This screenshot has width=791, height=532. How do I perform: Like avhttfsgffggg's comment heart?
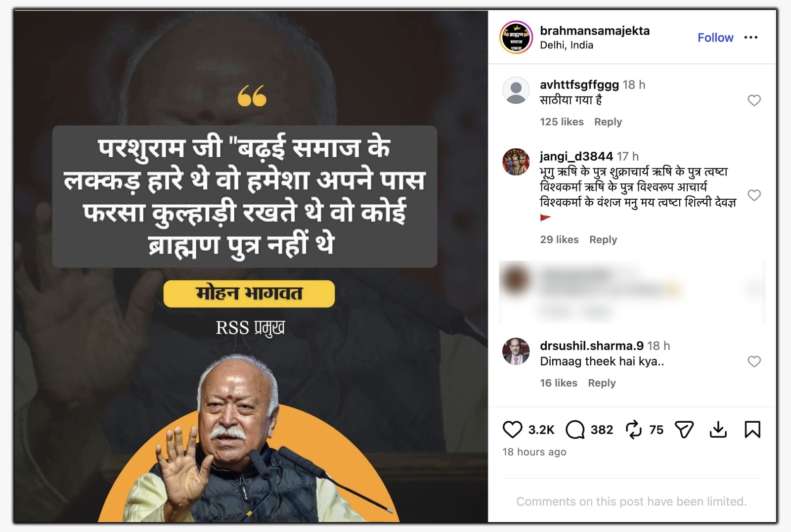754,100
